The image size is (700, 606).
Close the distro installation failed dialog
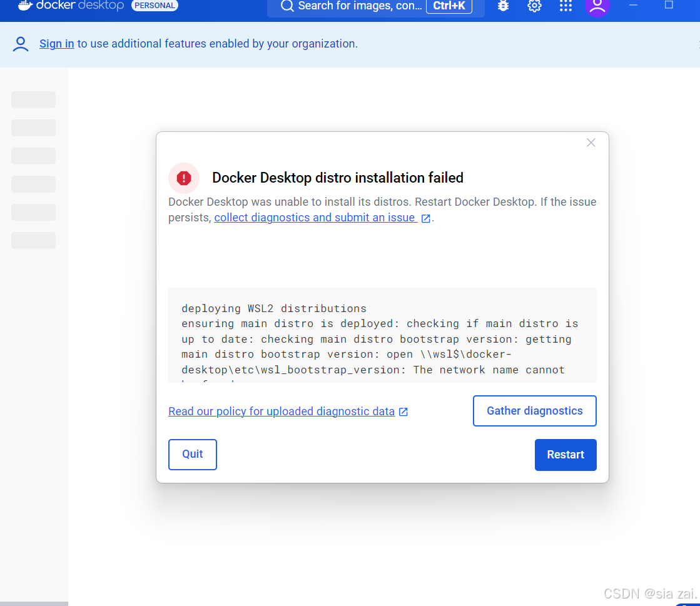click(x=591, y=143)
